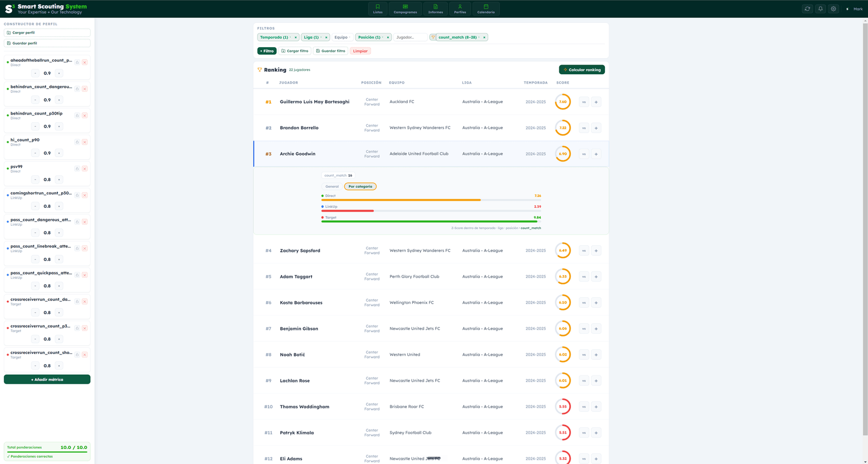Image resolution: width=868 pixels, height=464 pixels.
Task: Click vs icon for Adam Taggart
Action: pos(584,277)
